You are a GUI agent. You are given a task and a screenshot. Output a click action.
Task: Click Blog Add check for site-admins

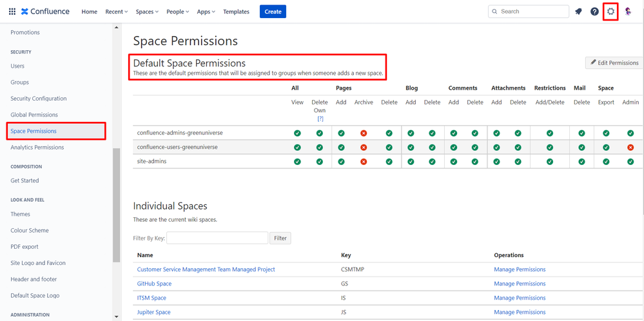click(411, 162)
